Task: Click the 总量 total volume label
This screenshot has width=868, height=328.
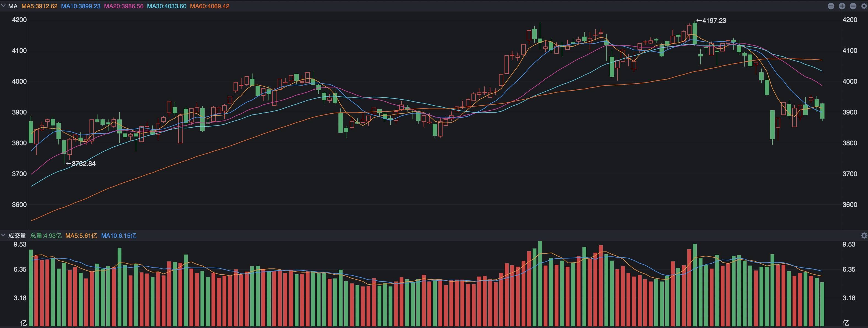Action: coord(46,235)
